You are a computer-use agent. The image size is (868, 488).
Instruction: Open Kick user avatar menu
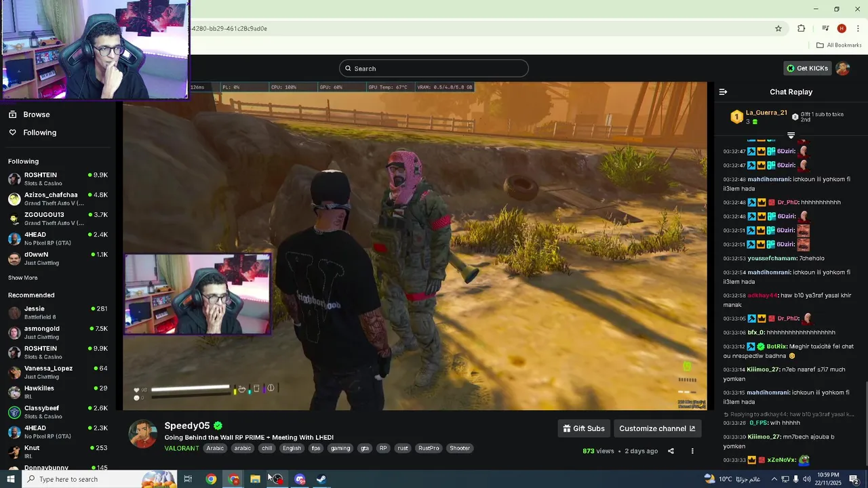point(843,68)
